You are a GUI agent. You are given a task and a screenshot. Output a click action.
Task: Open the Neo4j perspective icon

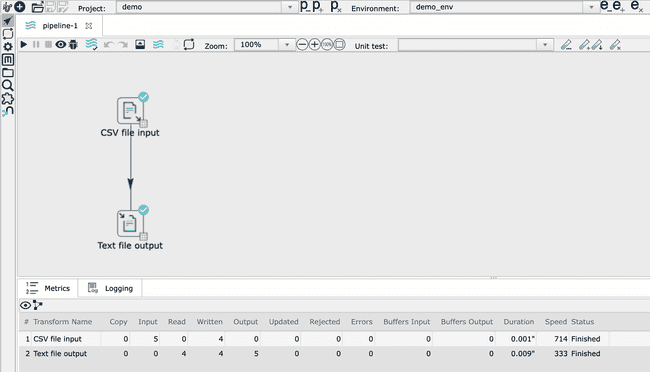pyautogui.click(x=8, y=111)
